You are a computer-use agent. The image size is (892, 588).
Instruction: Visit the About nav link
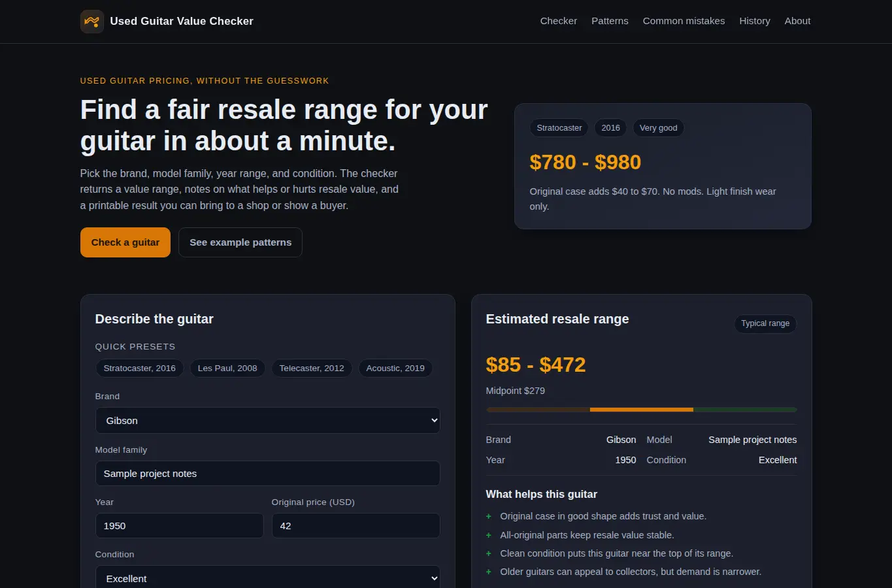(x=797, y=21)
